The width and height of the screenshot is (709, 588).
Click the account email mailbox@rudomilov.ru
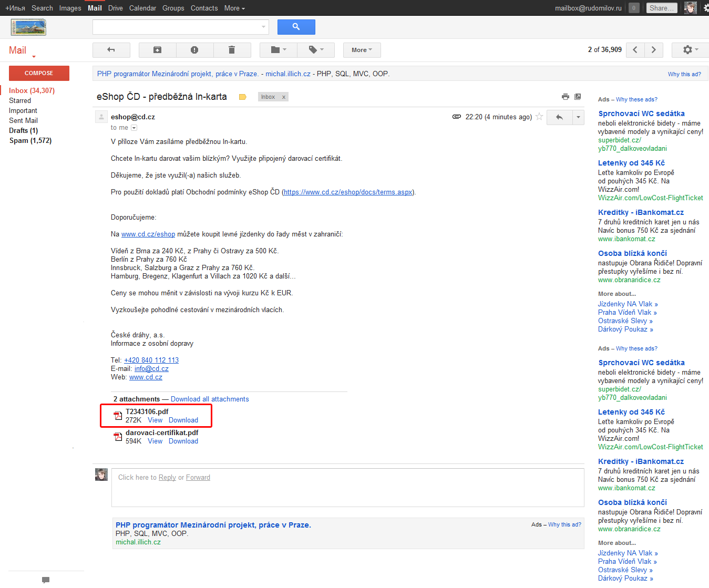point(588,8)
